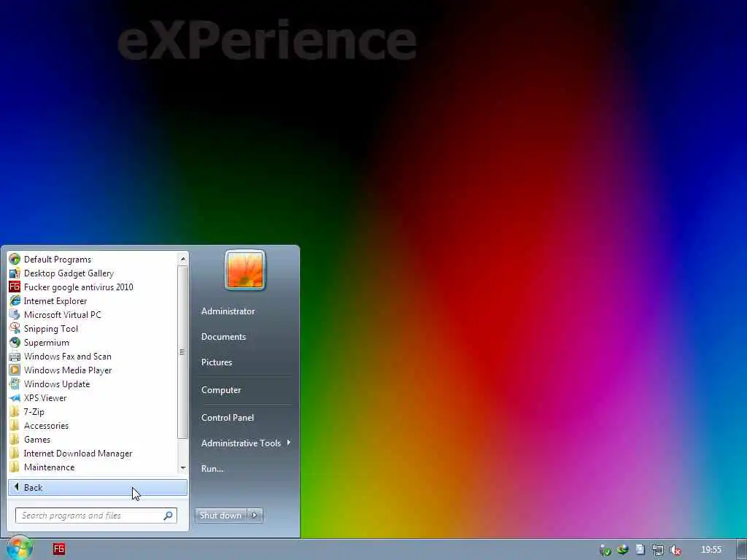
Task: Expand the Internet Download Manager folder
Action: click(93, 454)
